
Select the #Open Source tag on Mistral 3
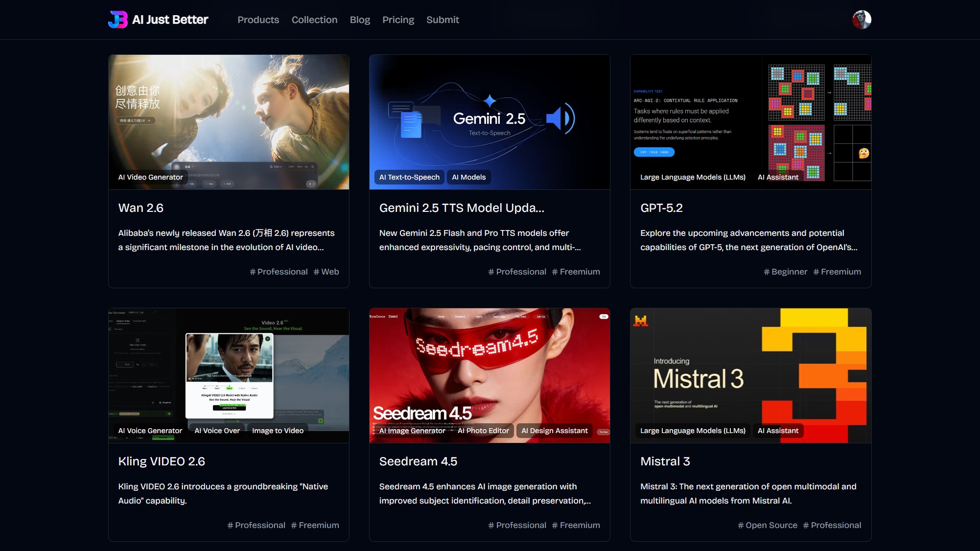click(767, 525)
